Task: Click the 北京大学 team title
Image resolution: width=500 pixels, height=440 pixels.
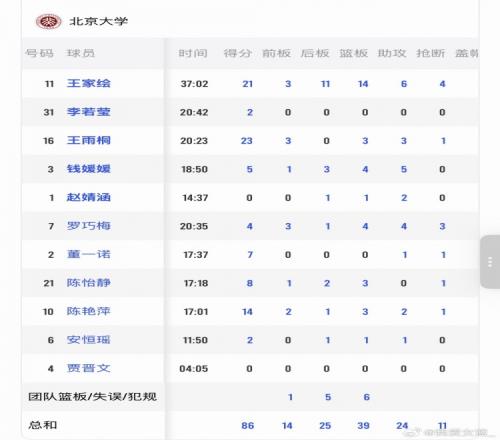Action: [98, 21]
